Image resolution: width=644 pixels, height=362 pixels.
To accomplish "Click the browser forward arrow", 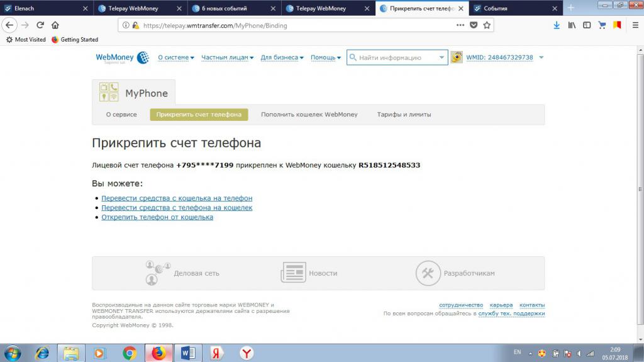I will tap(25, 25).
